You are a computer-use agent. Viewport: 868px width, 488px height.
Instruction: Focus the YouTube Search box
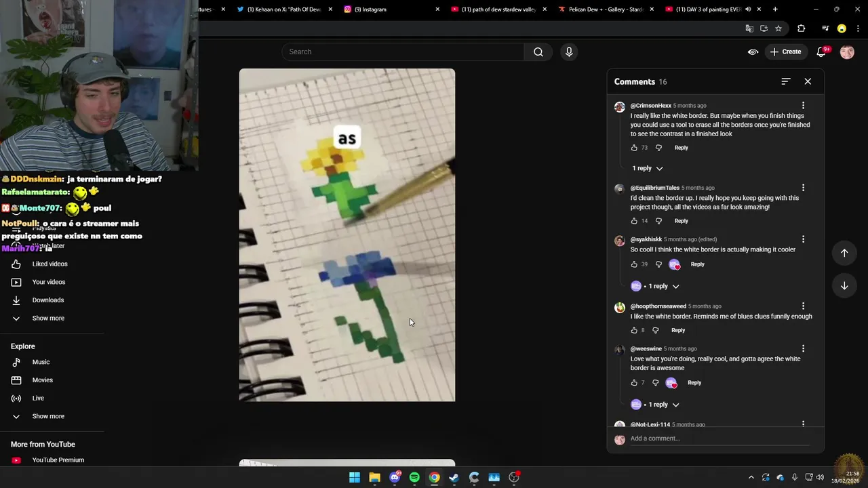coord(403,52)
